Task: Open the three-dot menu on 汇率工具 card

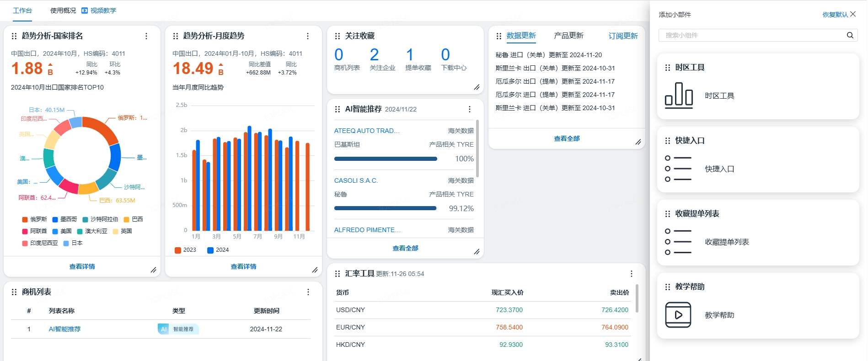Action: click(x=632, y=274)
